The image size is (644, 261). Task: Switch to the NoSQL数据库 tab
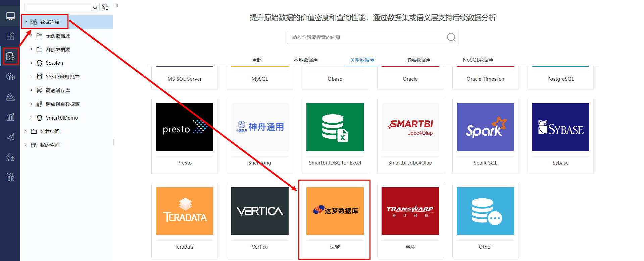click(x=478, y=60)
